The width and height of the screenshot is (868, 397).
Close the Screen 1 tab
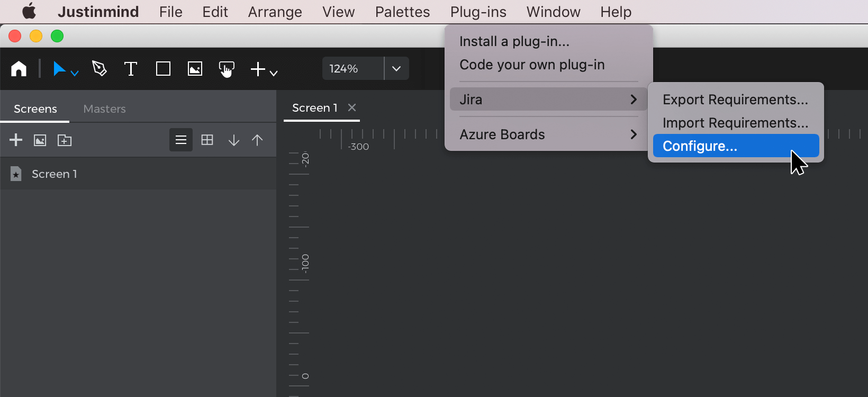[352, 107]
